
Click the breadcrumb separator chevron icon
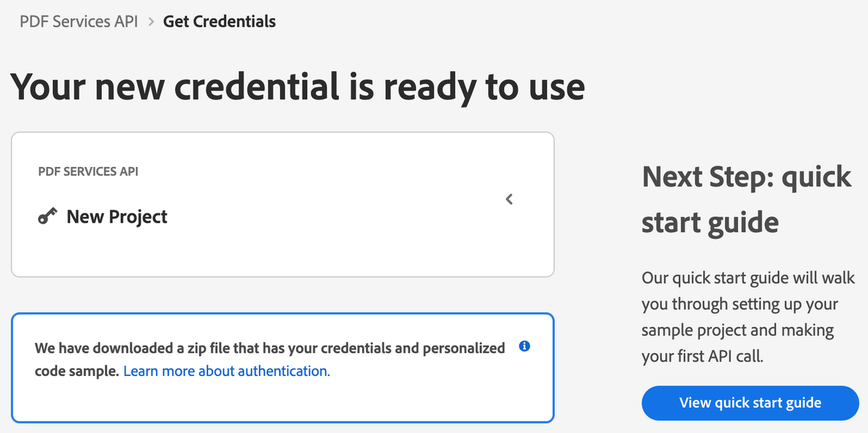point(151,22)
